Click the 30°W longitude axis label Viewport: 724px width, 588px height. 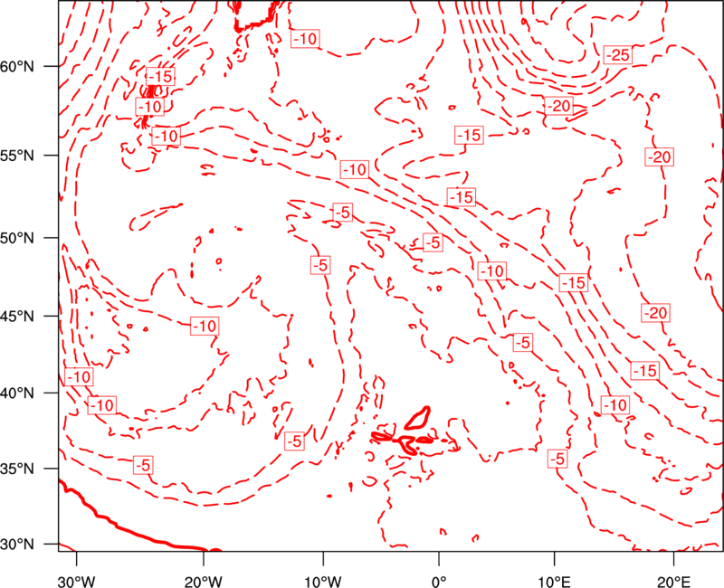point(77,581)
